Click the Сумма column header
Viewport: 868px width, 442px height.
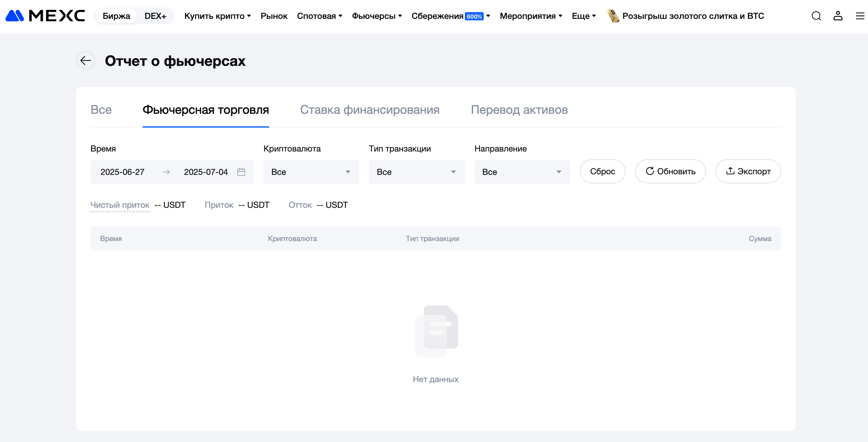pyautogui.click(x=760, y=238)
